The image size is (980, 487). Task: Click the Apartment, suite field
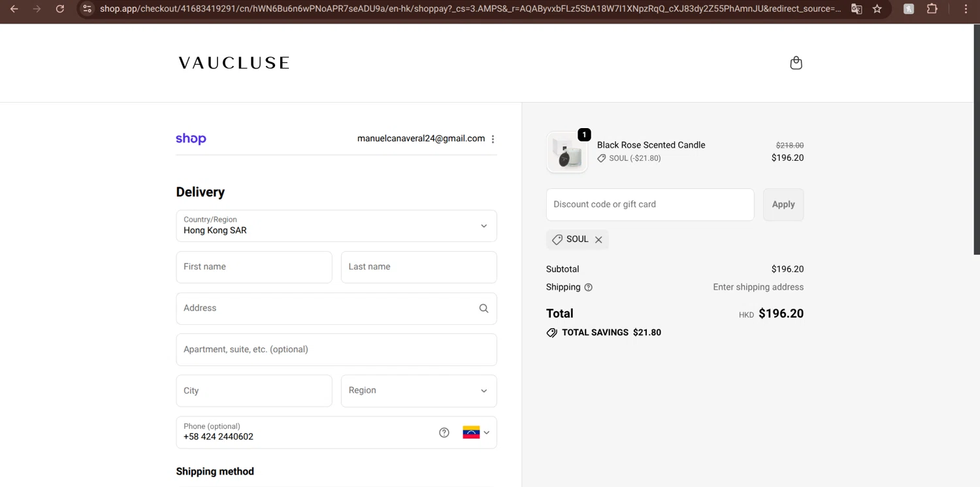click(x=336, y=350)
